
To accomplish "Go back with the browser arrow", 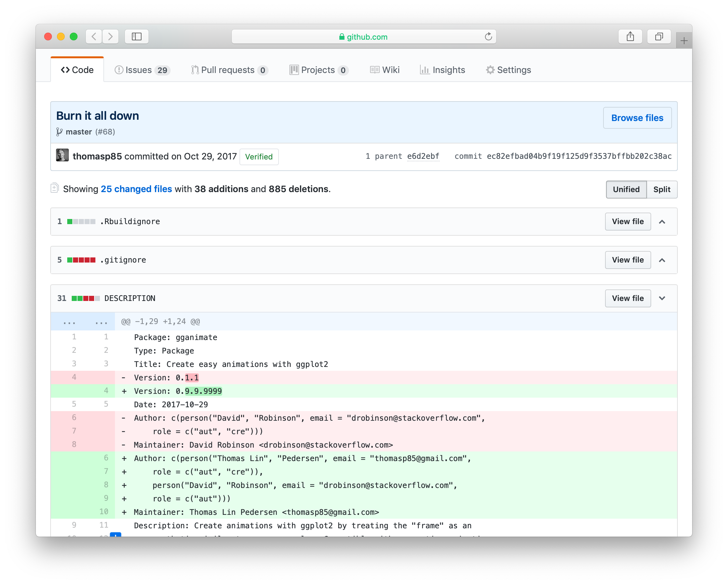I will (x=94, y=36).
